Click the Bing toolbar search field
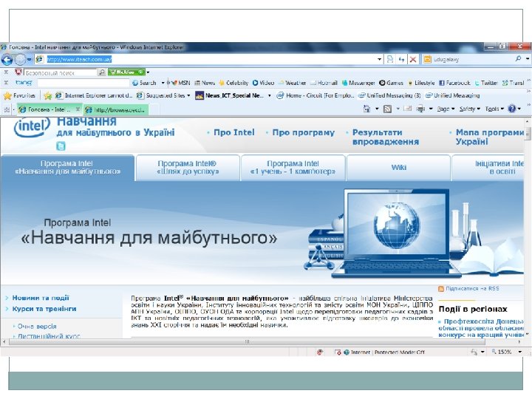This screenshot has width=532, height=399. (83, 83)
